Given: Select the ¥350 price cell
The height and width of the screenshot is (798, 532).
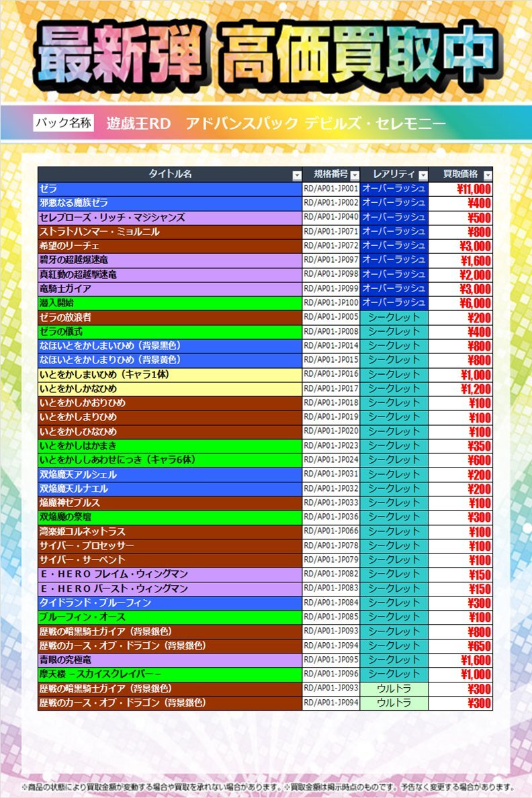Looking at the screenshot, I should pyautogui.click(x=461, y=446).
